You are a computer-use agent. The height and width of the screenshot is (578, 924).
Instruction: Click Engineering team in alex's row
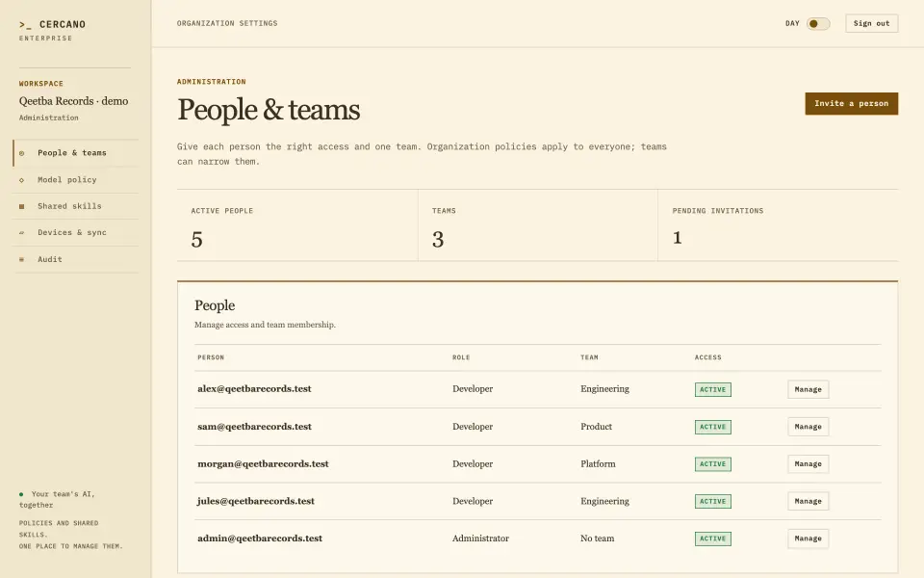pos(604,388)
